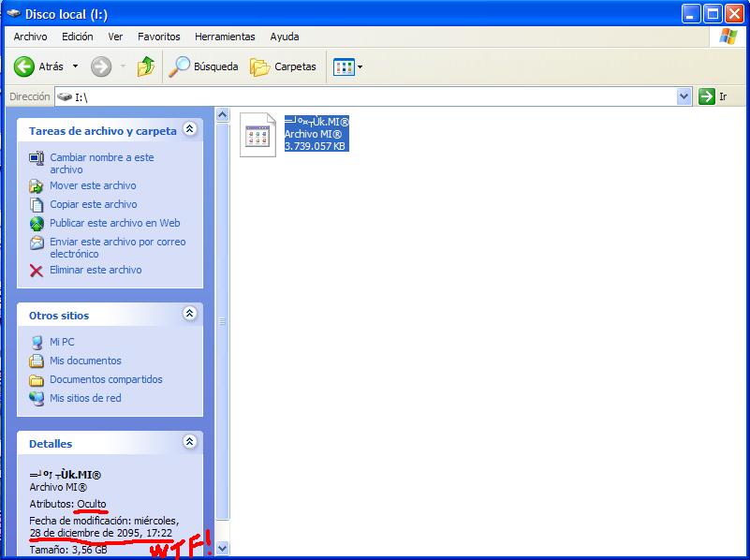Open the Favoritos menu
This screenshot has height=560, width=750.
click(x=159, y=37)
